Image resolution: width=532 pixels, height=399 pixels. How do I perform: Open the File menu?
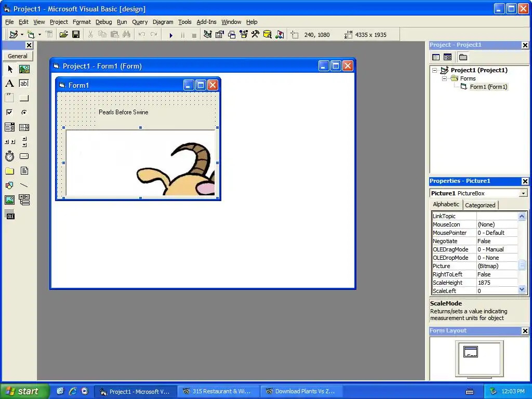[x=9, y=22]
